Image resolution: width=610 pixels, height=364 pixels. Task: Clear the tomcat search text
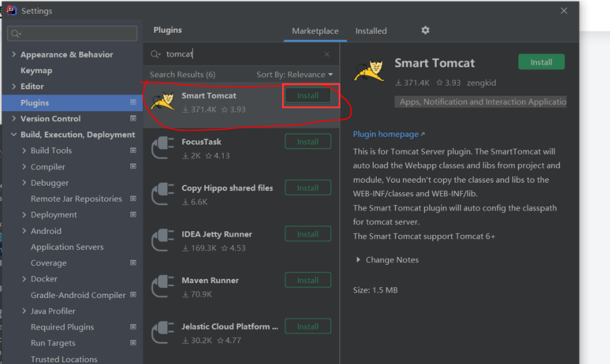[x=327, y=55]
